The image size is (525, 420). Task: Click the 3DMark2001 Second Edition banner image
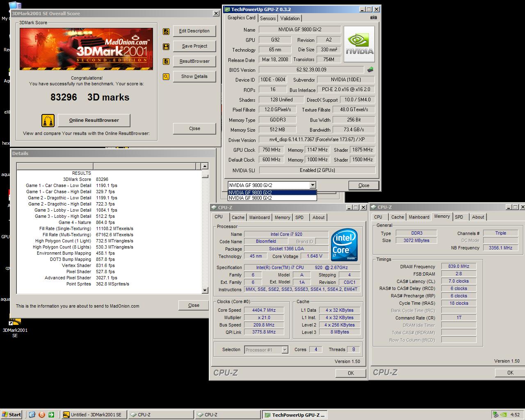(x=86, y=49)
